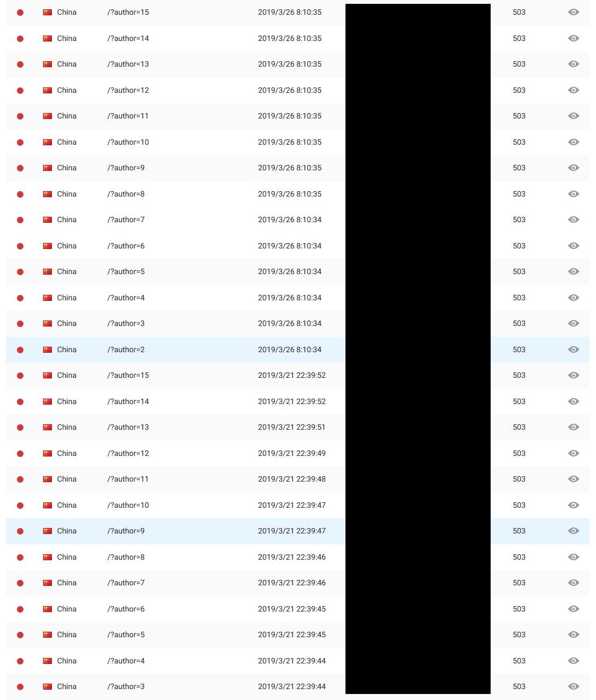Screen dimensions: 596x700
Task: Click red status dot for /?author=9 at 22:39:47
Action: (x=20, y=531)
